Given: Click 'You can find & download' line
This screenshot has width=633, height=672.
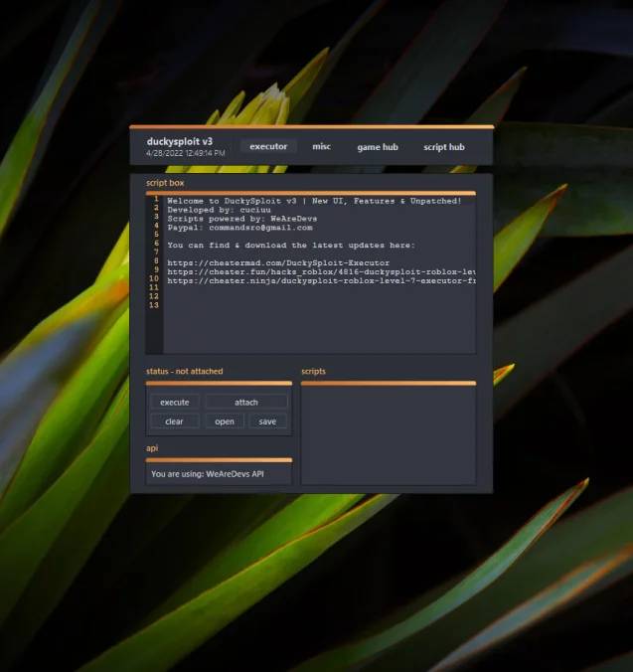Looking at the screenshot, I should click(291, 246).
